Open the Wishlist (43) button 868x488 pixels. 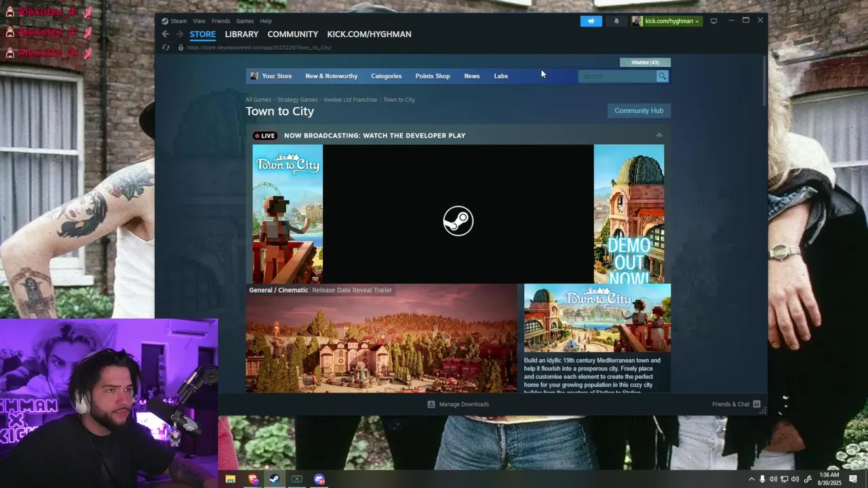click(x=645, y=62)
